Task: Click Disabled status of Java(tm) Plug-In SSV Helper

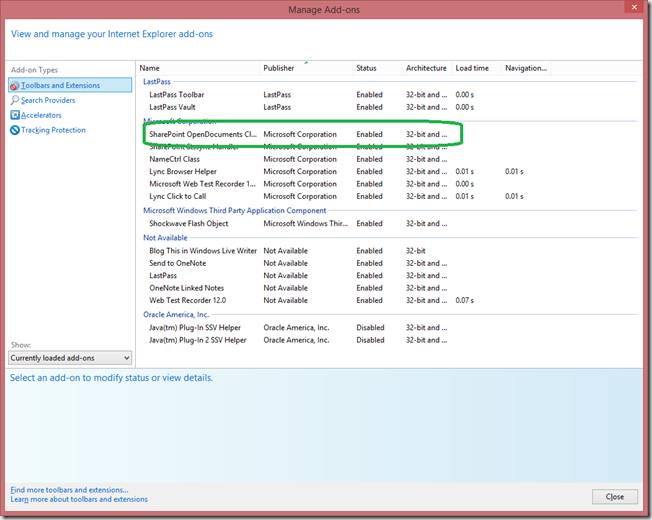Action: pos(370,328)
